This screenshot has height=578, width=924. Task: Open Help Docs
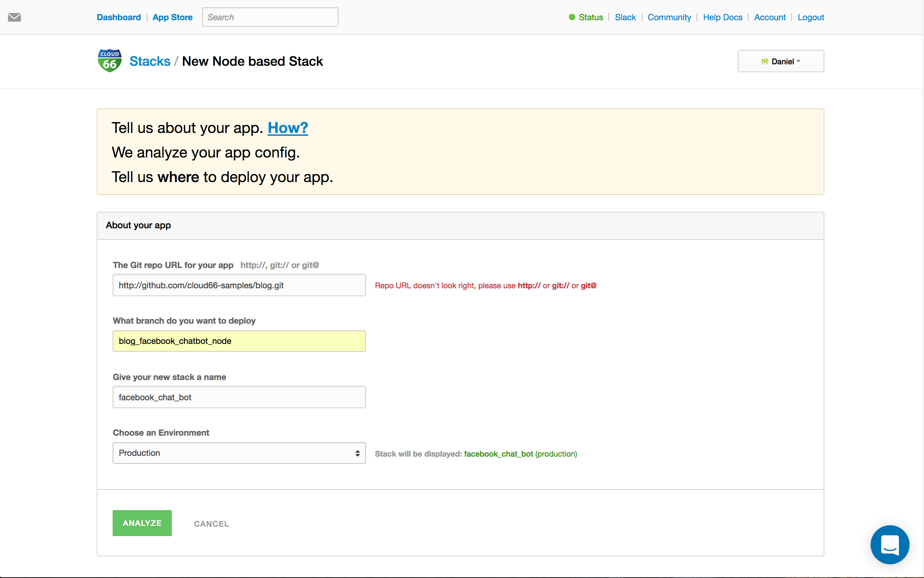722,17
